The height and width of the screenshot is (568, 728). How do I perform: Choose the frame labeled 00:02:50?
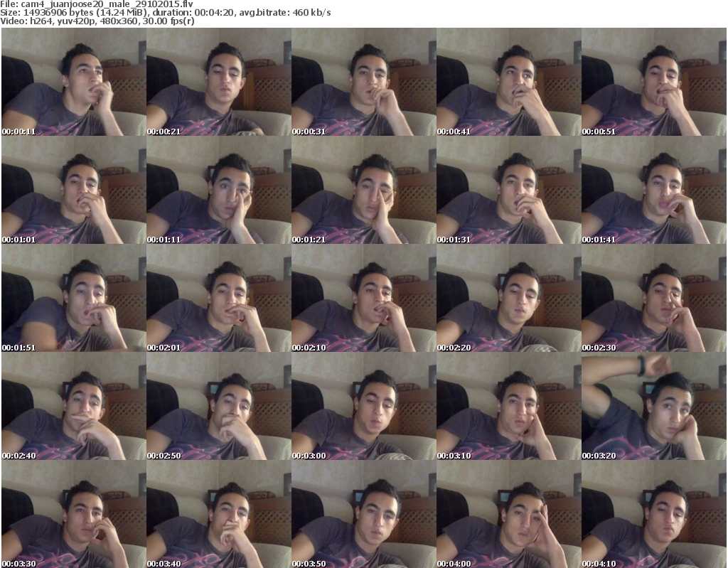point(219,407)
